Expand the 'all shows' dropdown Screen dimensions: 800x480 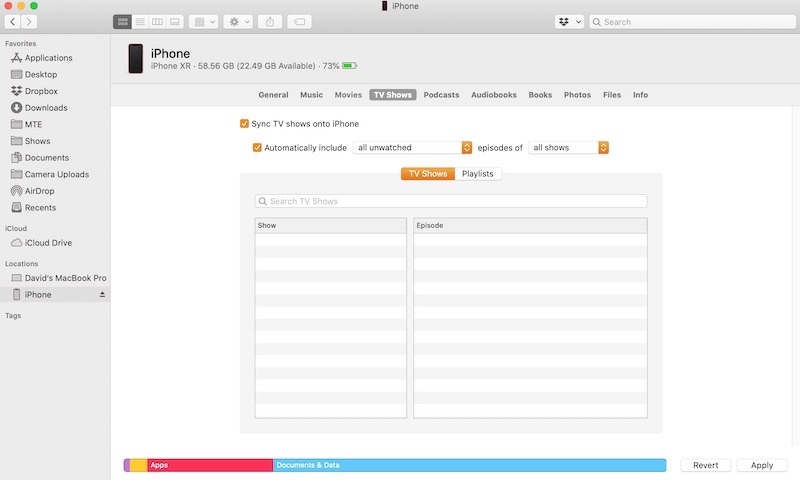click(568, 148)
